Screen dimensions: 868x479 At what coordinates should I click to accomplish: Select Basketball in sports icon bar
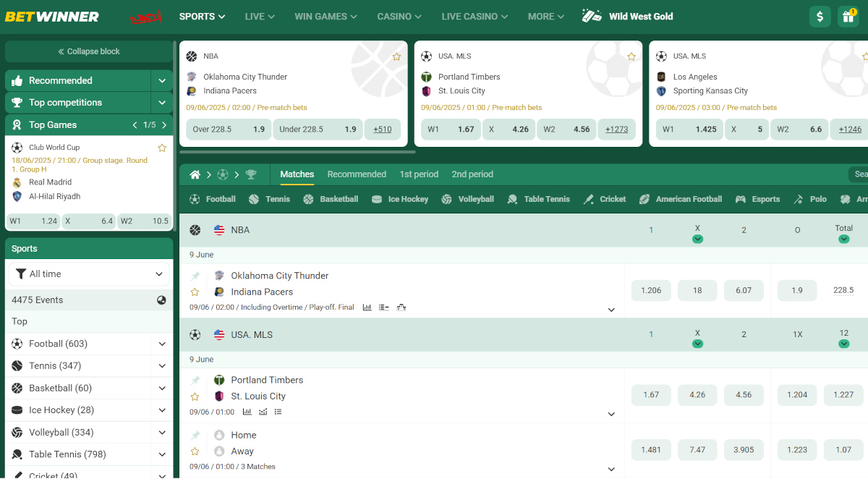coord(331,199)
